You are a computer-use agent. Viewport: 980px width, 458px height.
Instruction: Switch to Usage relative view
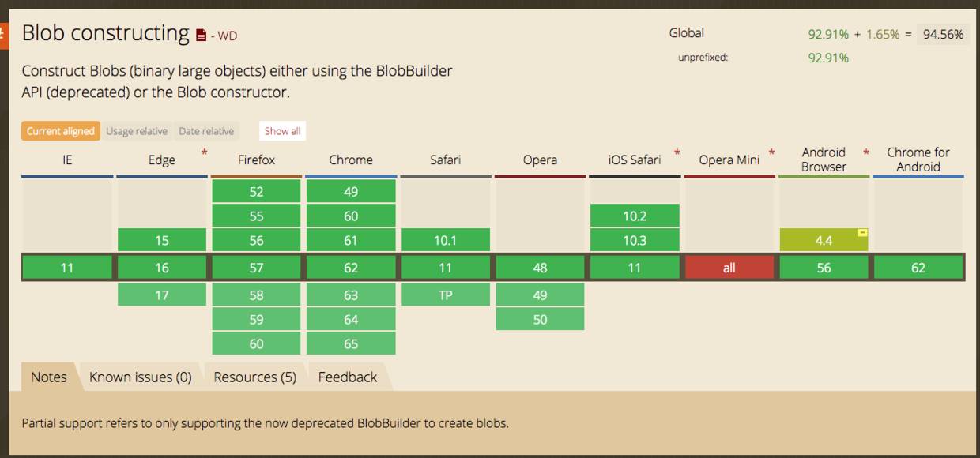click(137, 131)
